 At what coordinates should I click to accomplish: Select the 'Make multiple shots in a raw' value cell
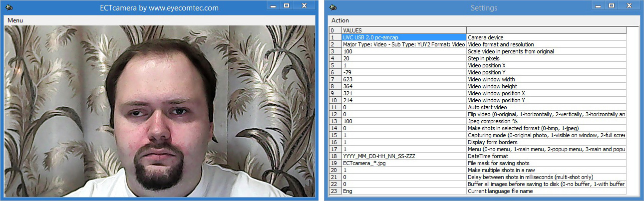tap(404, 170)
